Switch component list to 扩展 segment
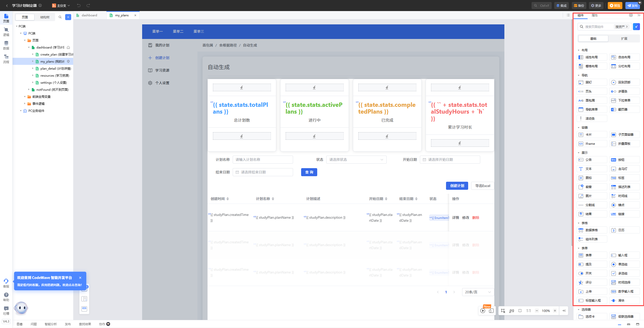 click(624, 38)
